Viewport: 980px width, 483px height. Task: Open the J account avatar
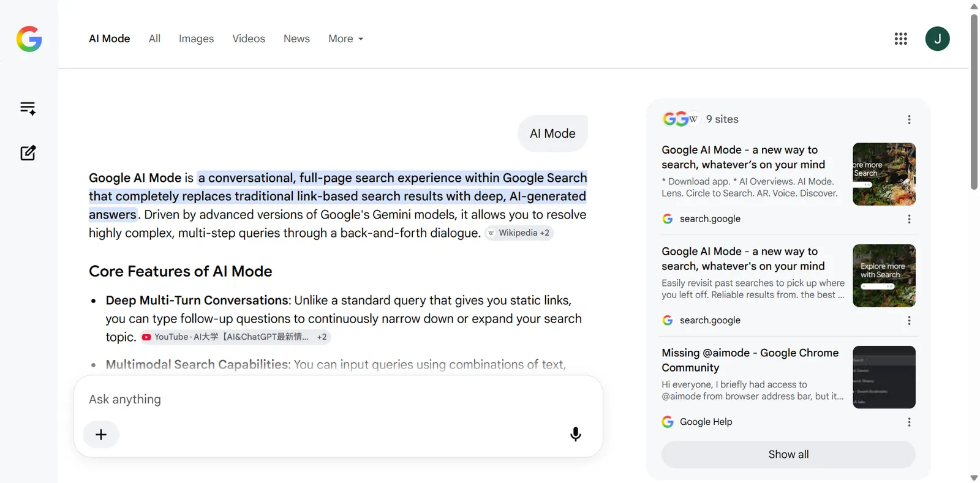click(x=937, y=39)
